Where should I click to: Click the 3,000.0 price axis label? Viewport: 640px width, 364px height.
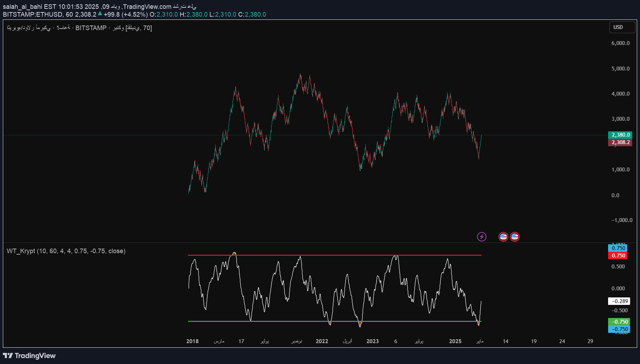click(621, 119)
